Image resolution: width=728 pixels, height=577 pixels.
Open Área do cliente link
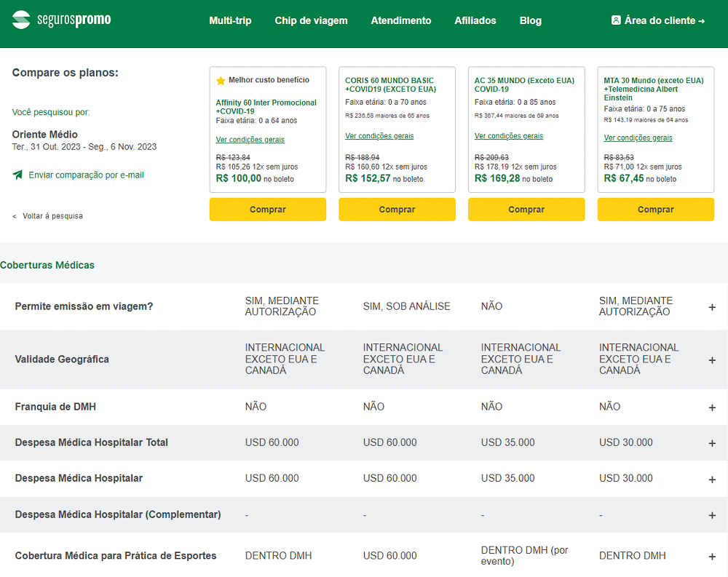click(x=658, y=20)
